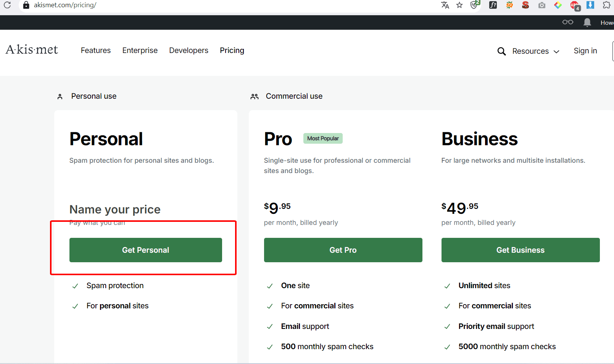Click the Unlimited sites feature

click(x=484, y=285)
